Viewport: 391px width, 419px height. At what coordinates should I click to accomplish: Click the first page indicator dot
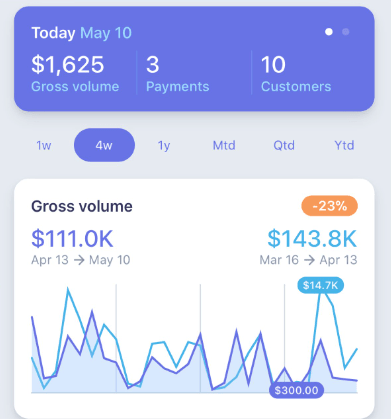(329, 32)
